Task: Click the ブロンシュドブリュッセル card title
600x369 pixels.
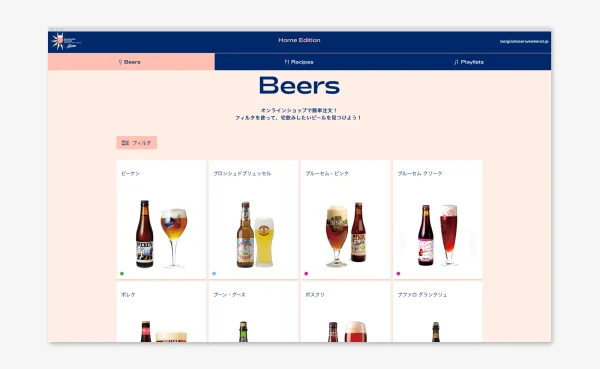Action: (242, 173)
